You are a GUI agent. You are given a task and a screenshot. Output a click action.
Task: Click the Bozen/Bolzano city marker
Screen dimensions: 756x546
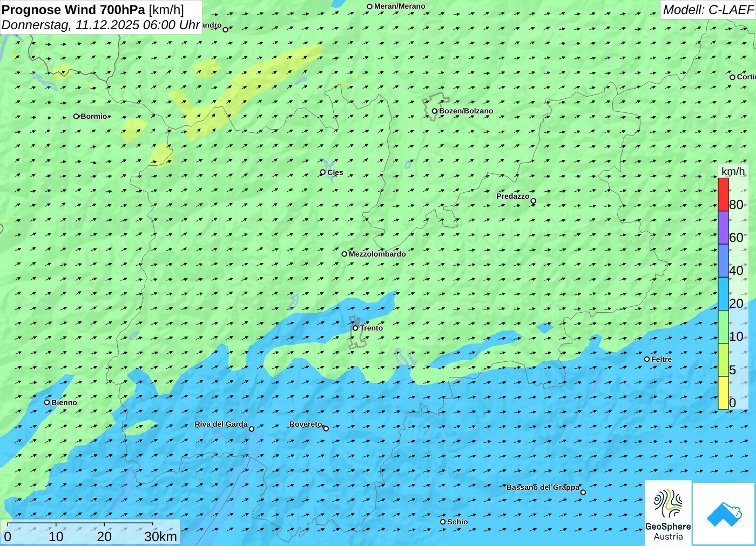[x=435, y=111]
